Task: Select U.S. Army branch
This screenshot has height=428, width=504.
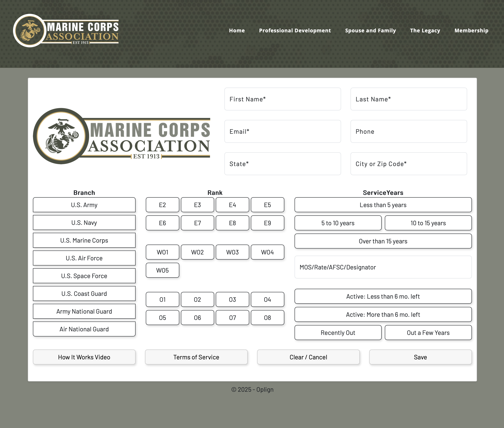Action: click(x=84, y=205)
